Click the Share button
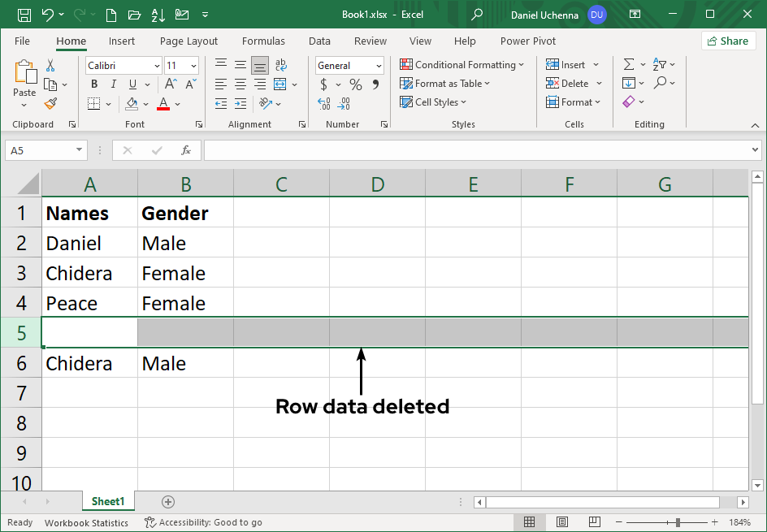767x532 pixels. 728,41
